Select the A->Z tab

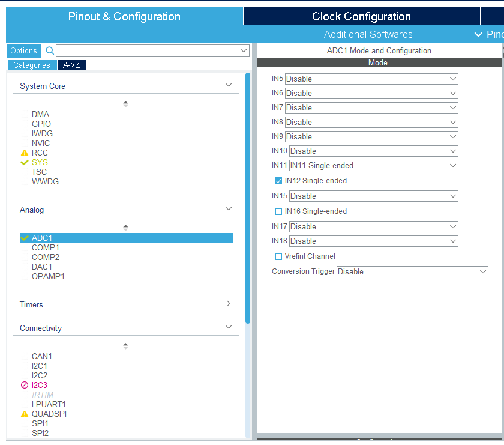click(71, 65)
